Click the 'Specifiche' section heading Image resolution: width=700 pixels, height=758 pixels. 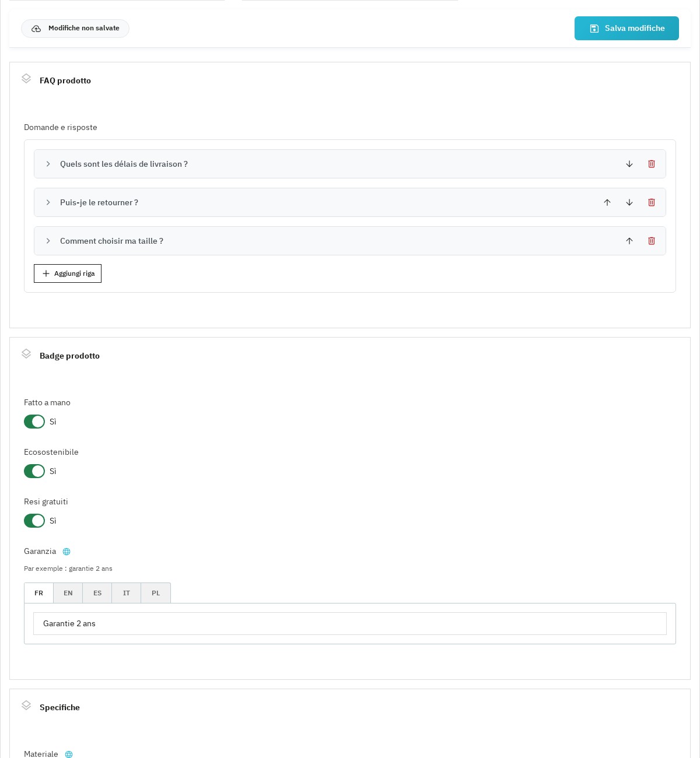click(60, 707)
